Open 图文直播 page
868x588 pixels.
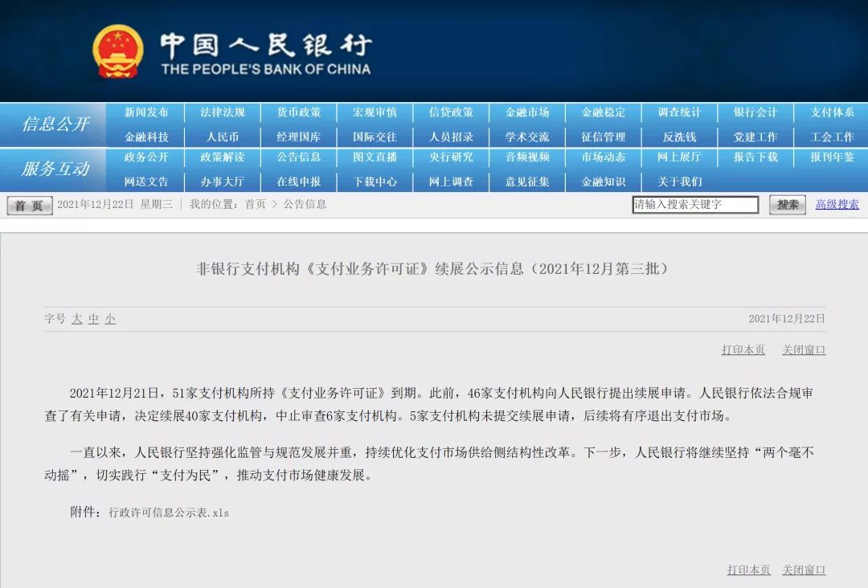pos(375,157)
